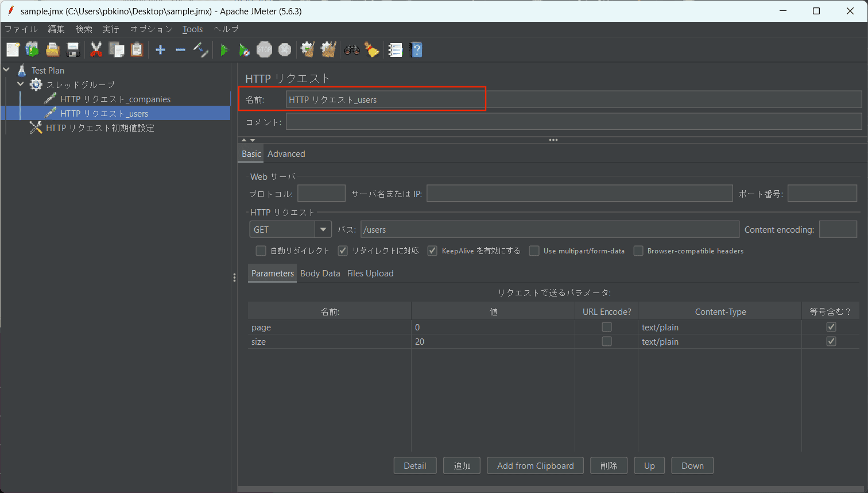Click the Stop test icon
Viewport: 868px width, 493px height.
click(x=264, y=50)
